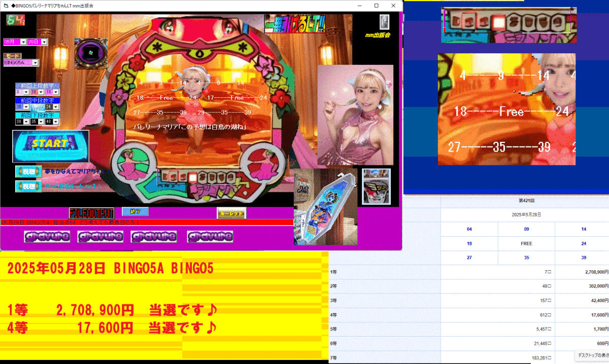Click the 1等 row label in table

334,272
